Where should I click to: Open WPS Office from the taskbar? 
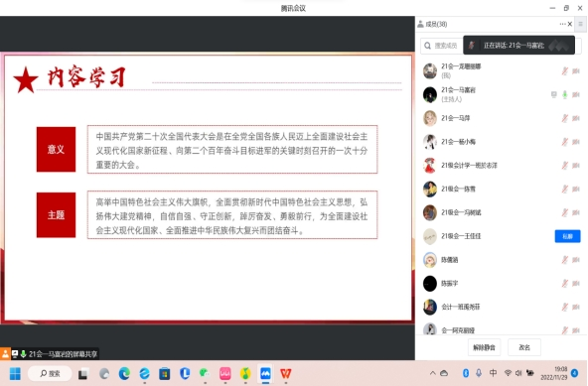[x=286, y=374]
